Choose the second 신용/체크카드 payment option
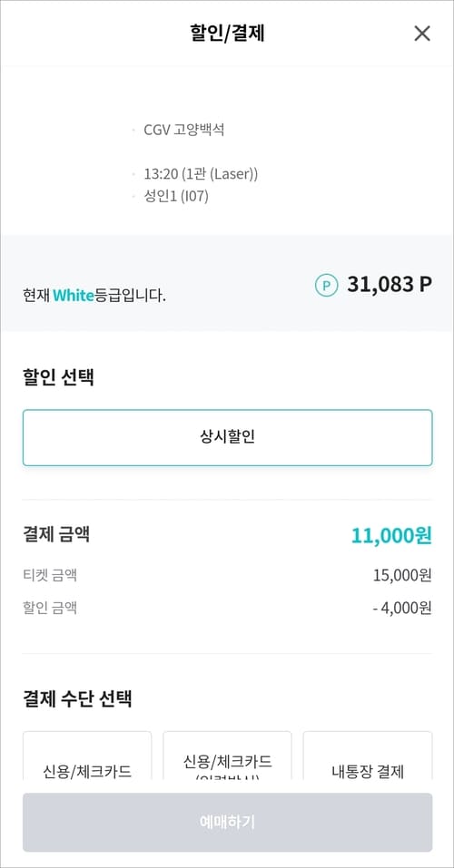 point(227,756)
